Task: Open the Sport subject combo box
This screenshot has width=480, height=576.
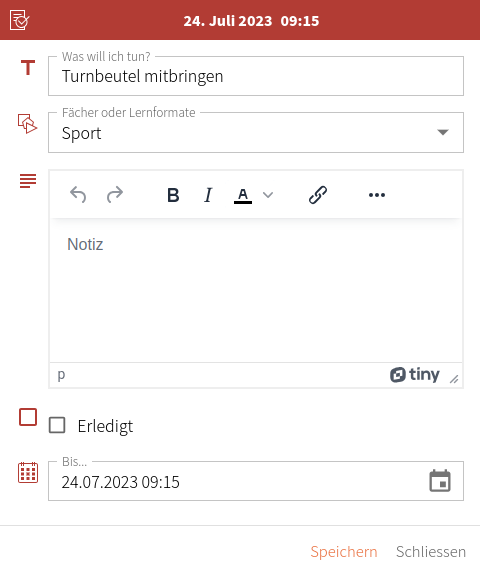Action: click(x=256, y=133)
